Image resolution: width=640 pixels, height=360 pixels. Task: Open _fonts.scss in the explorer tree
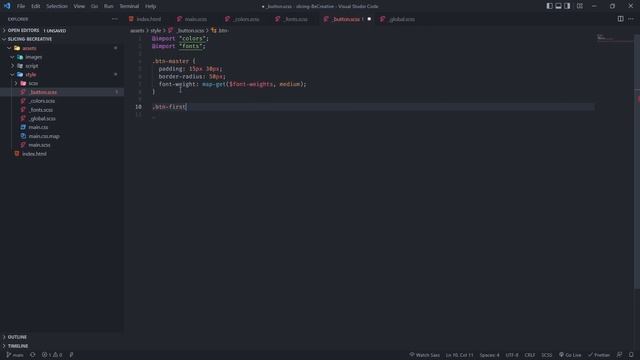(x=41, y=110)
